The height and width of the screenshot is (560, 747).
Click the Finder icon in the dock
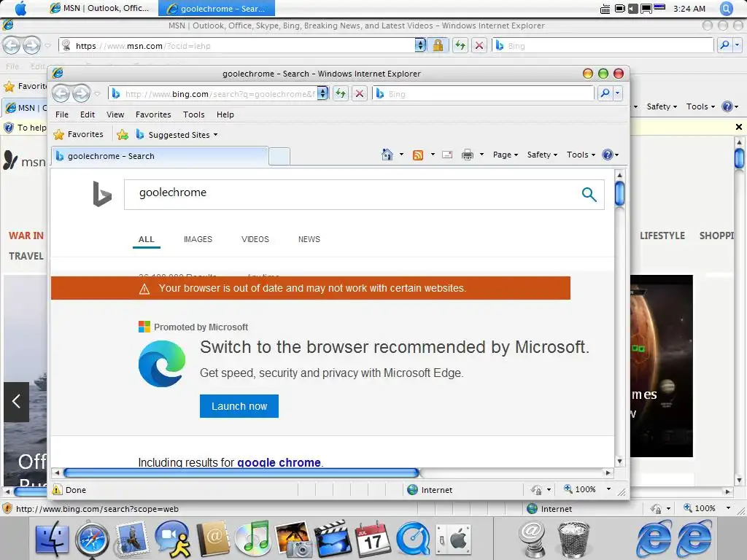(x=52, y=539)
